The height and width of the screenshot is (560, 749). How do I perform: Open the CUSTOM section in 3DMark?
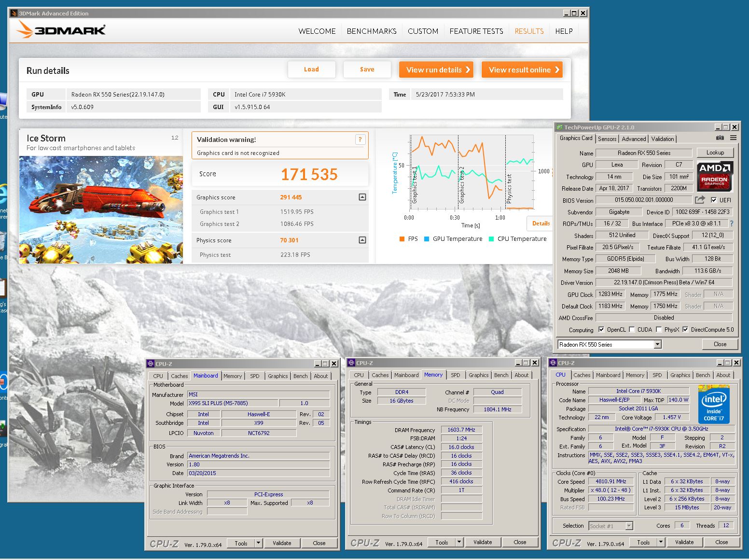(x=423, y=31)
